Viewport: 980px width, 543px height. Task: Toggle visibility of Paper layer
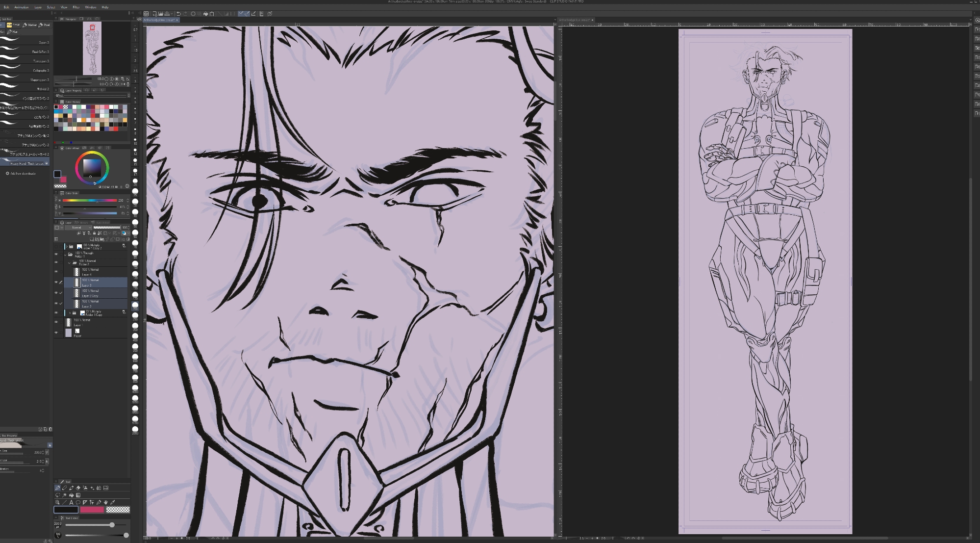pos(56,333)
